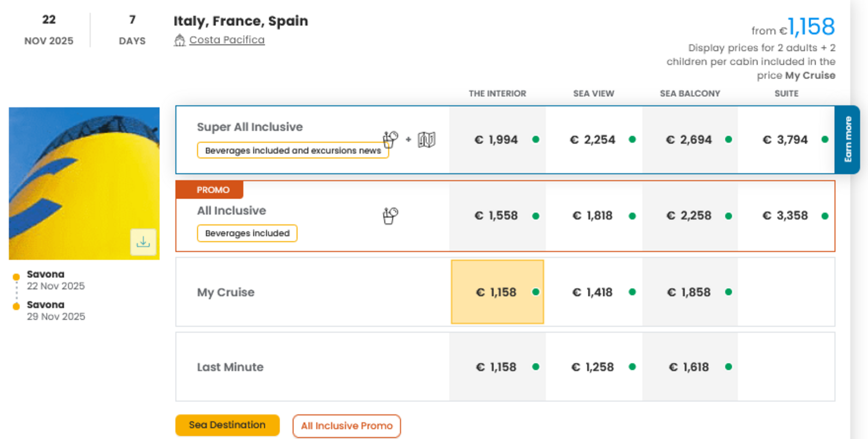
Task: Click the beverages icon in Super All Inclusive row
Action: point(390,139)
